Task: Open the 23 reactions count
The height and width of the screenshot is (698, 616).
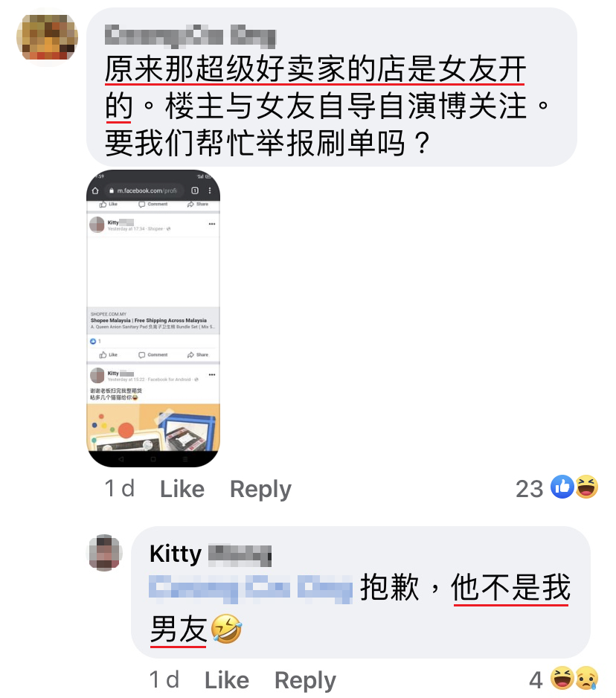Action: click(529, 488)
